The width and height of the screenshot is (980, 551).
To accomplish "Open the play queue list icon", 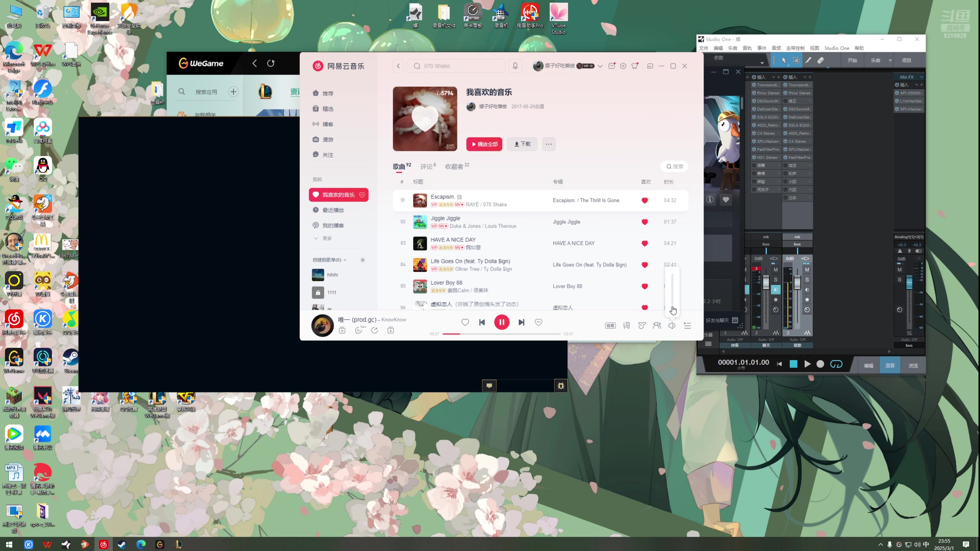I will [688, 325].
